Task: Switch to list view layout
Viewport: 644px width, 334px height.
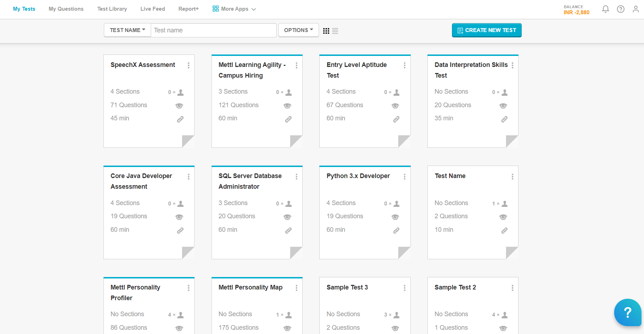Action: (335, 31)
